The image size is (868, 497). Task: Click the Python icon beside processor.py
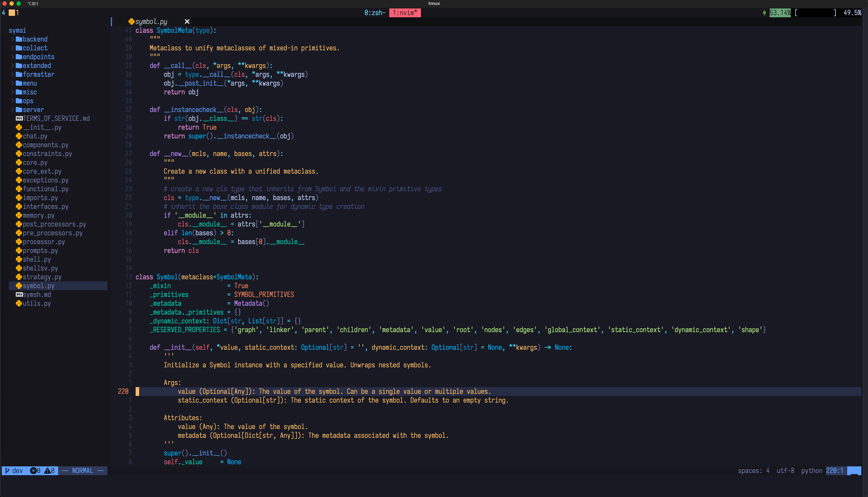coord(19,242)
